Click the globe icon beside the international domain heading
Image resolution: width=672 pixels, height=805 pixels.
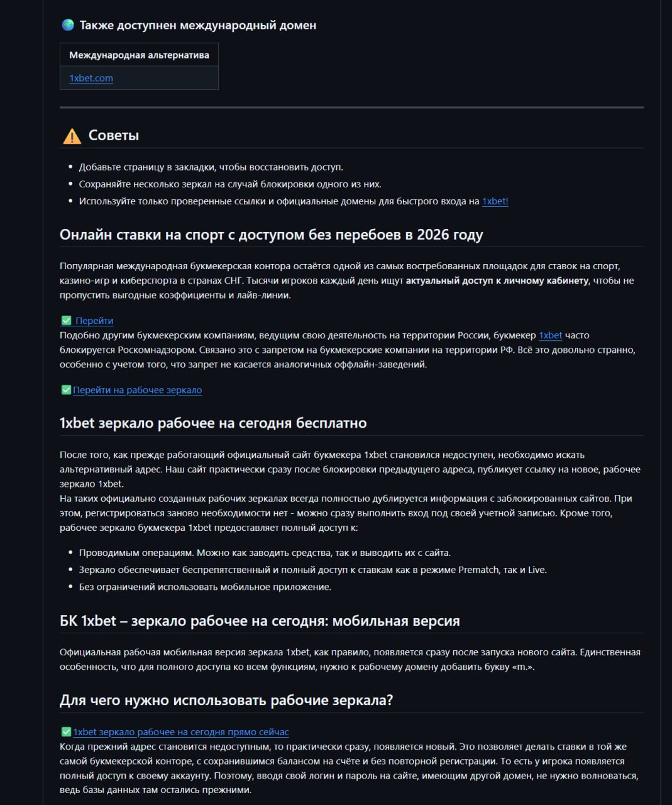(x=68, y=25)
